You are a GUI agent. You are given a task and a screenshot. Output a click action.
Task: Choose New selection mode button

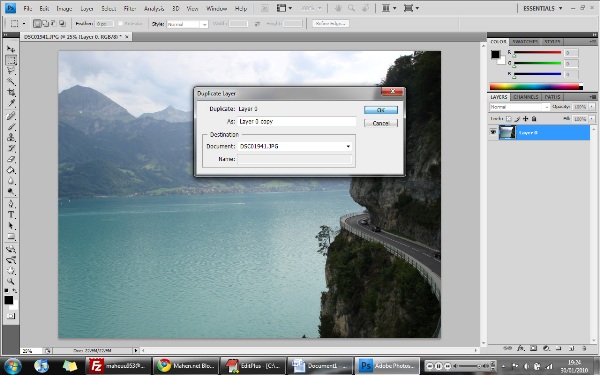[x=37, y=24]
